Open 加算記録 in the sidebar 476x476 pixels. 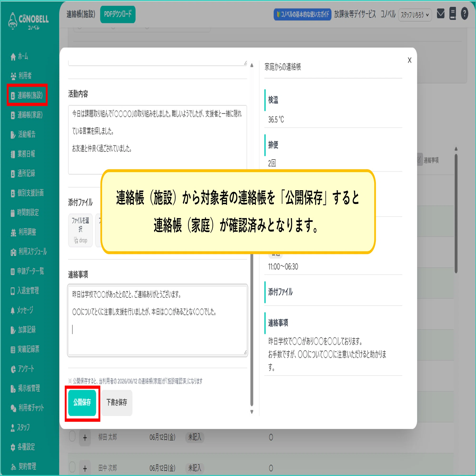tap(23, 330)
